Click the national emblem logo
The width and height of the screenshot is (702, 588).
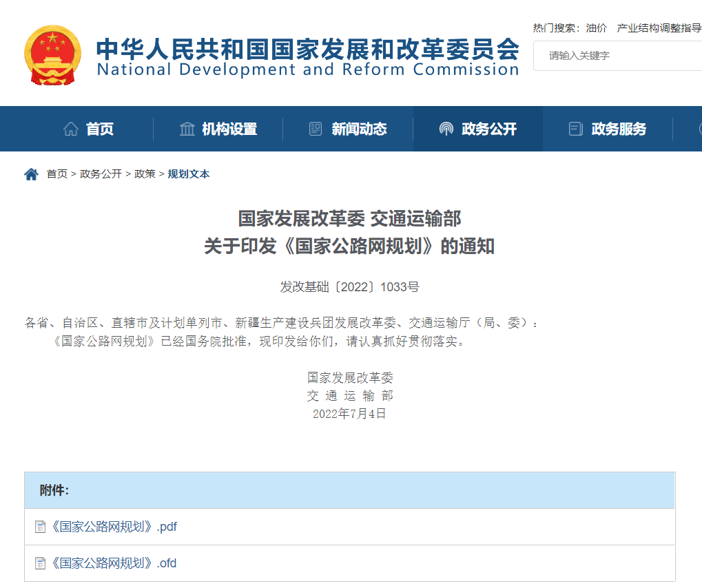53,55
